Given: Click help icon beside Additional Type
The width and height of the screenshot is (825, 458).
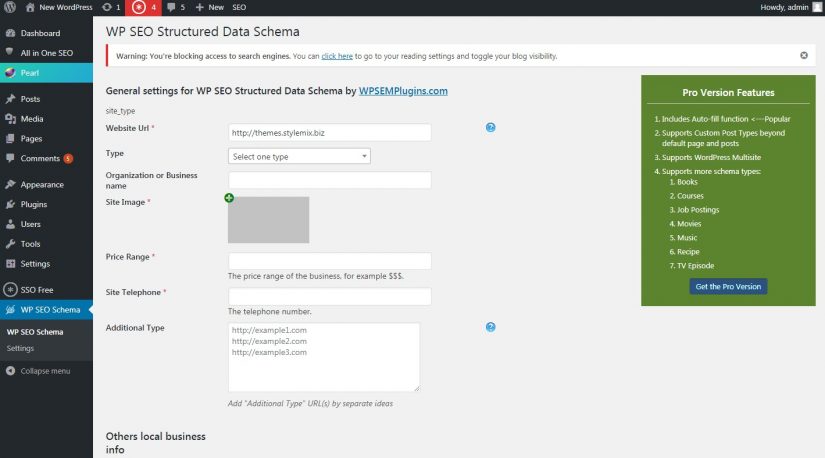Looking at the screenshot, I should pyautogui.click(x=490, y=327).
